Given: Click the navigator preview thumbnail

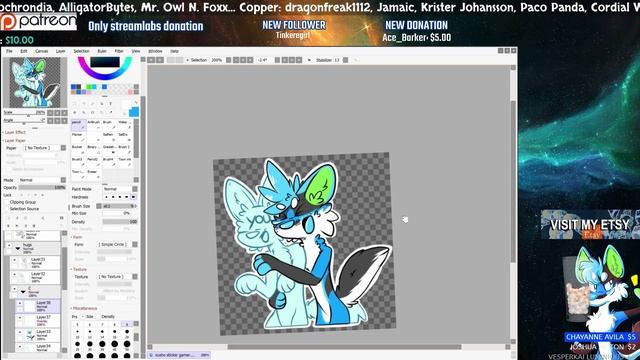Looking at the screenshot, I should click(x=35, y=82).
